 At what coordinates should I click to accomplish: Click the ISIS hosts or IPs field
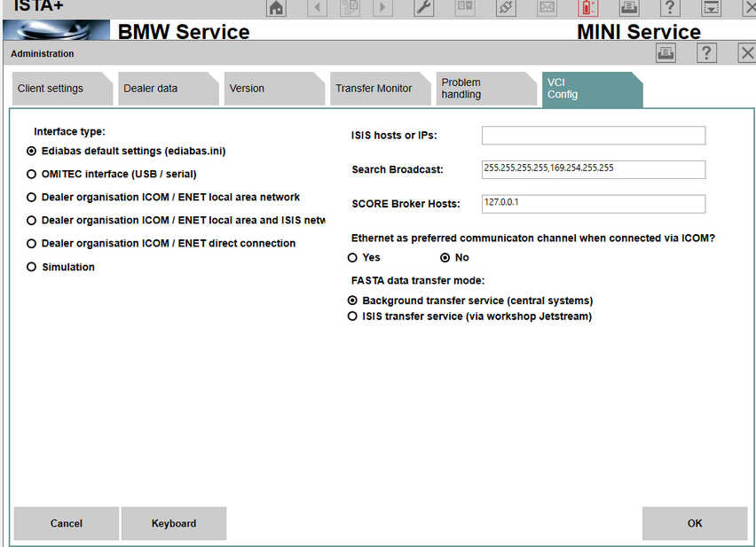click(594, 136)
